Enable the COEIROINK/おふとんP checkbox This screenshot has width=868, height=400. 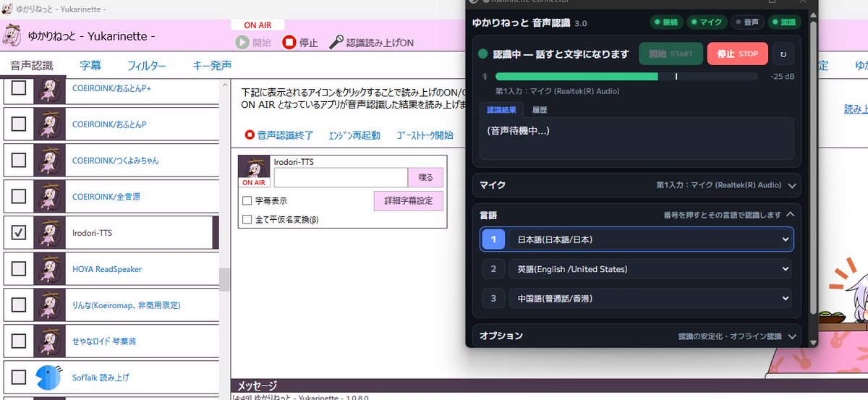coord(19,124)
